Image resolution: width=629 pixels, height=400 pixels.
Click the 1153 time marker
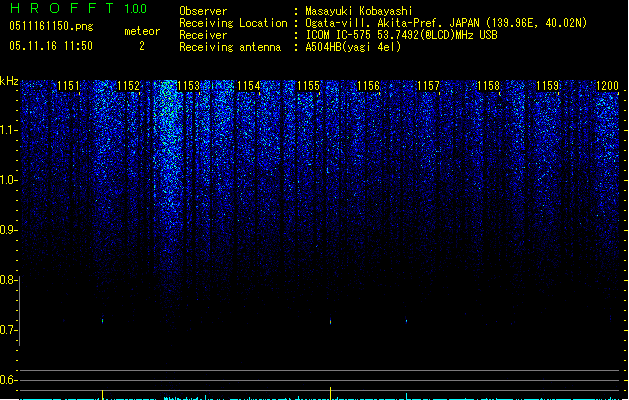(188, 86)
